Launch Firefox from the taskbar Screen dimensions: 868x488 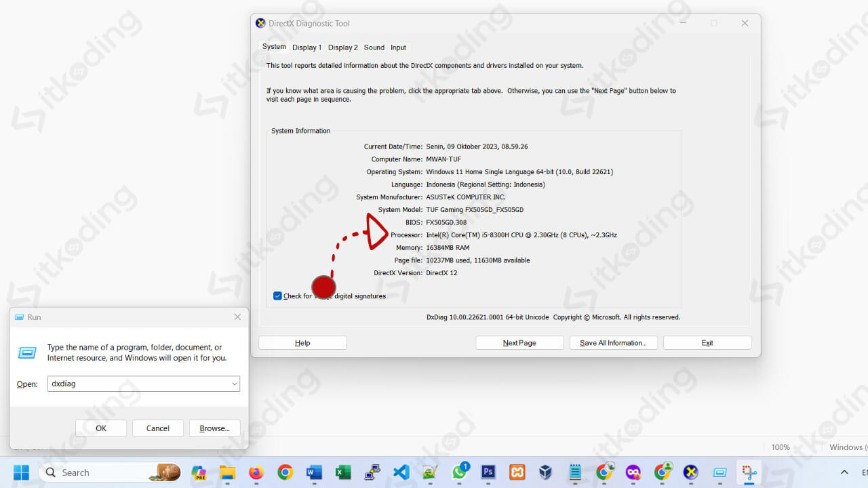pyautogui.click(x=256, y=472)
